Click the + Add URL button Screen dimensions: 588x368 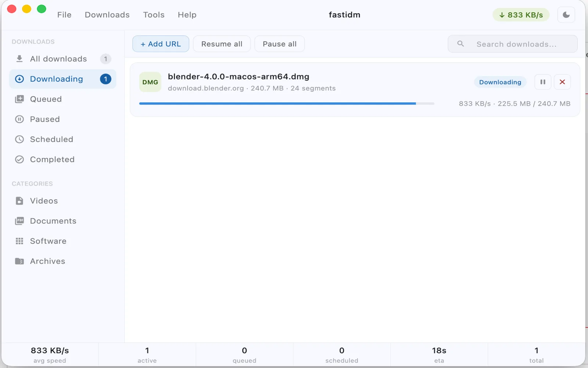click(161, 44)
